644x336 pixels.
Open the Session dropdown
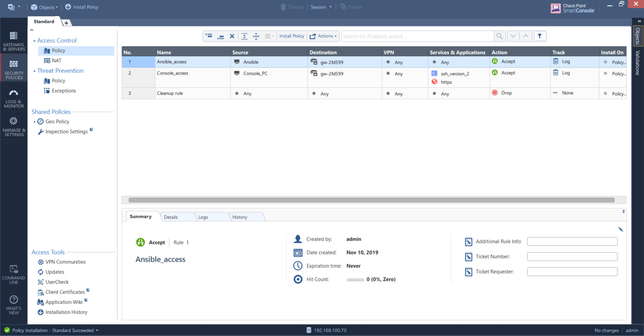[321, 7]
